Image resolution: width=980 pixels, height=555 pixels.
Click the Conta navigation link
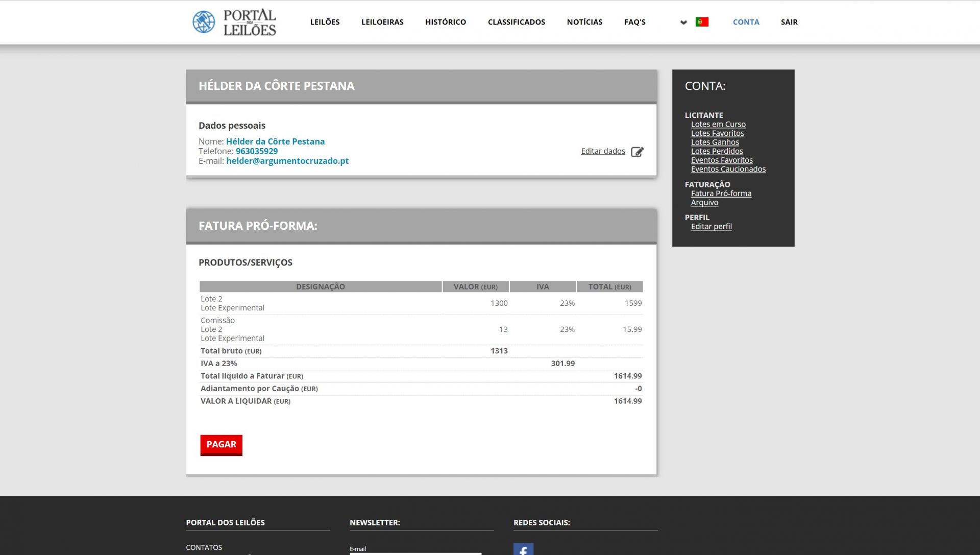point(746,22)
